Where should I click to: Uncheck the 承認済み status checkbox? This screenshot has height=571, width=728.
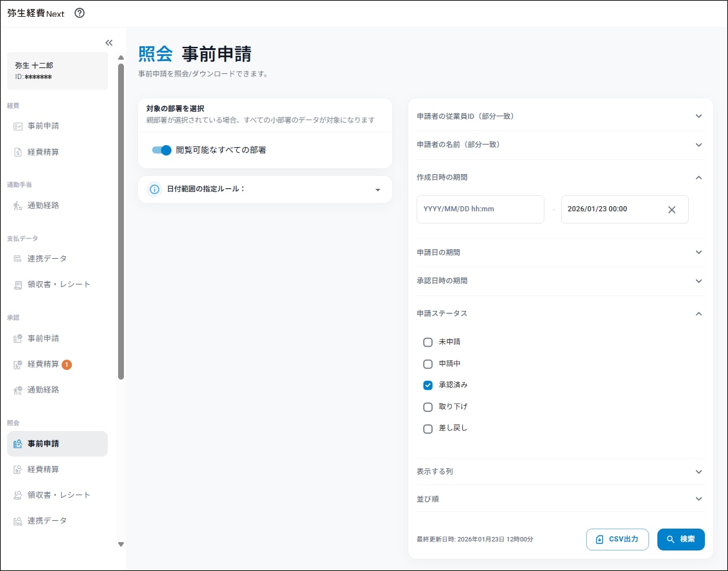[428, 385]
